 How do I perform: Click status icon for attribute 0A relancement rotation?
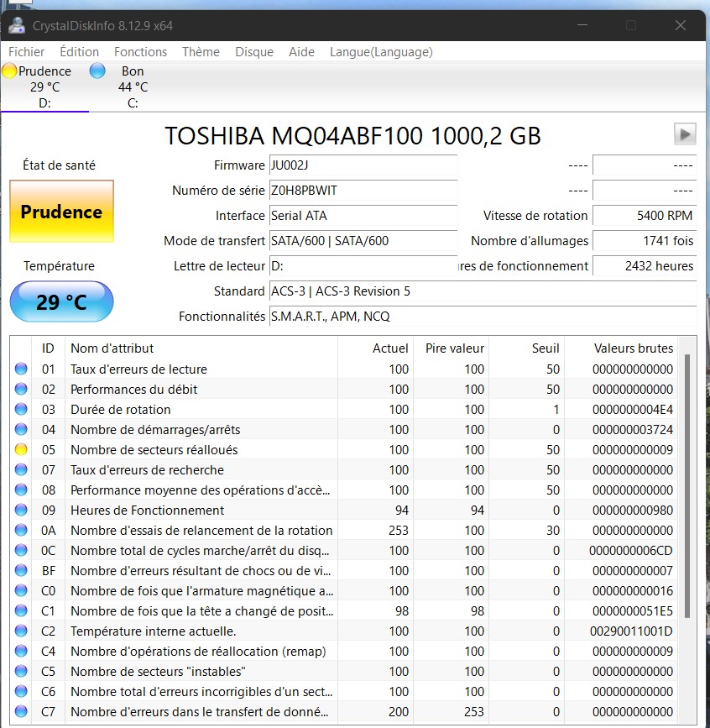pyautogui.click(x=21, y=530)
